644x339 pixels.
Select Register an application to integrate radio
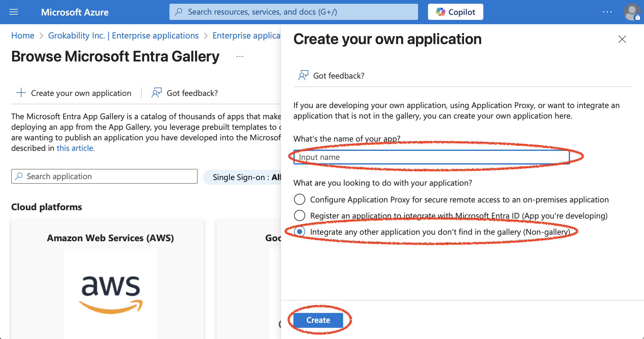[x=300, y=215]
